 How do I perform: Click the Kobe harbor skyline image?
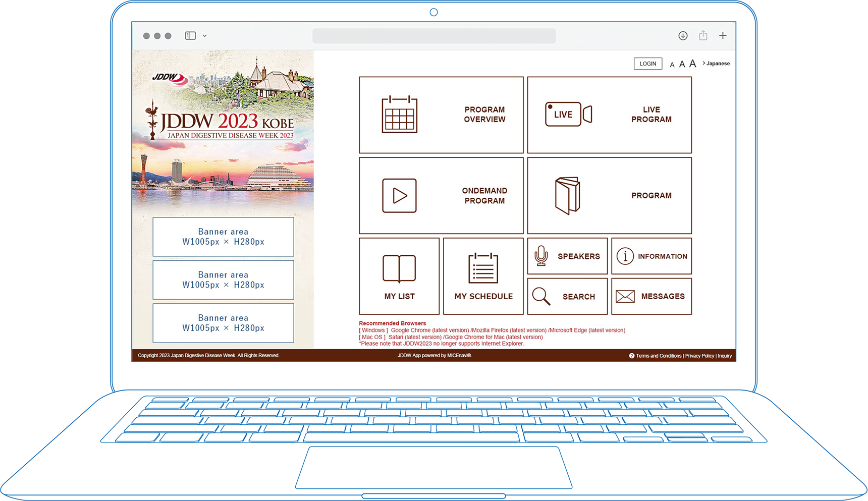[223, 173]
